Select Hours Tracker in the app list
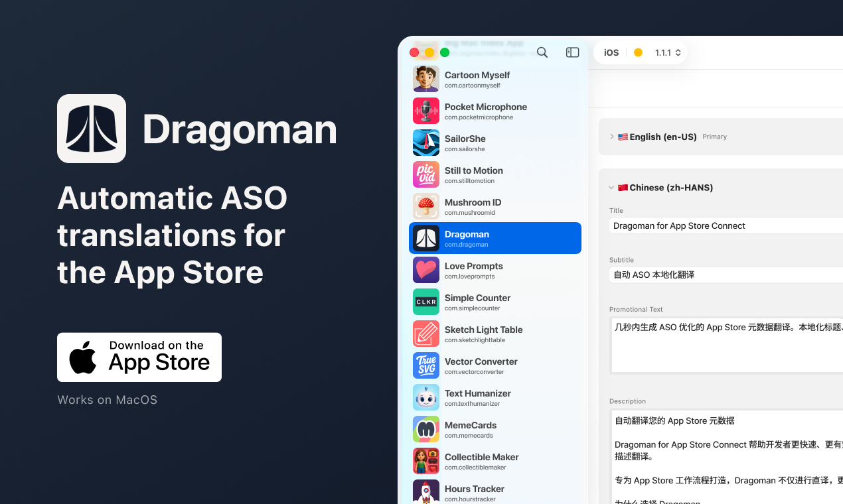843x504 pixels. [x=495, y=491]
